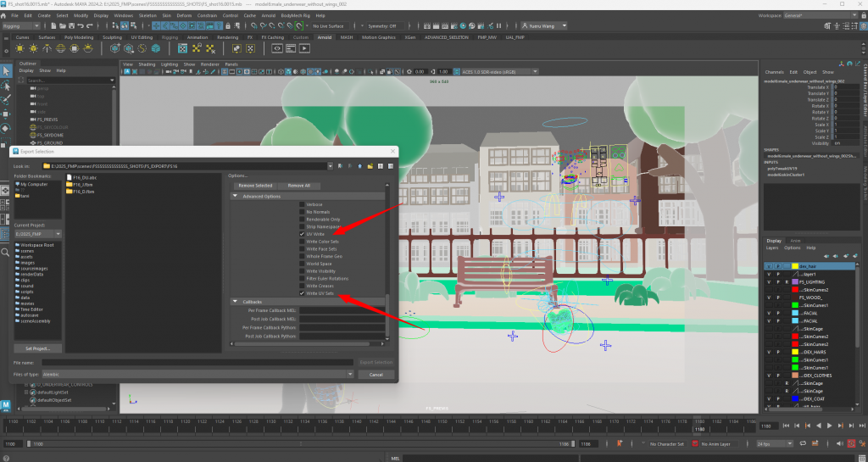Viewport: 868px width, 462px height.
Task: Select the arrow Select tool in toolbox
Action: [6, 71]
